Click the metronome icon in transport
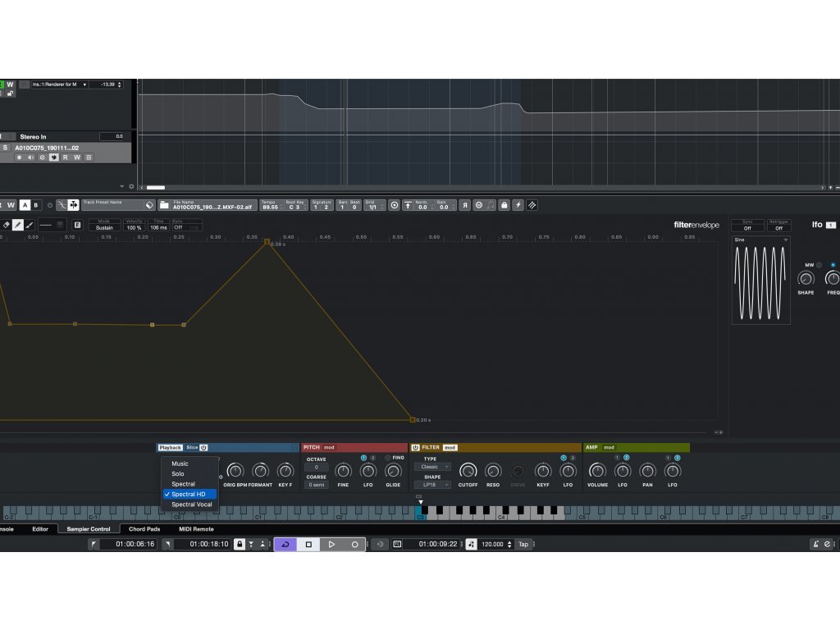Screen dimensions: 840x630 pos(816,544)
